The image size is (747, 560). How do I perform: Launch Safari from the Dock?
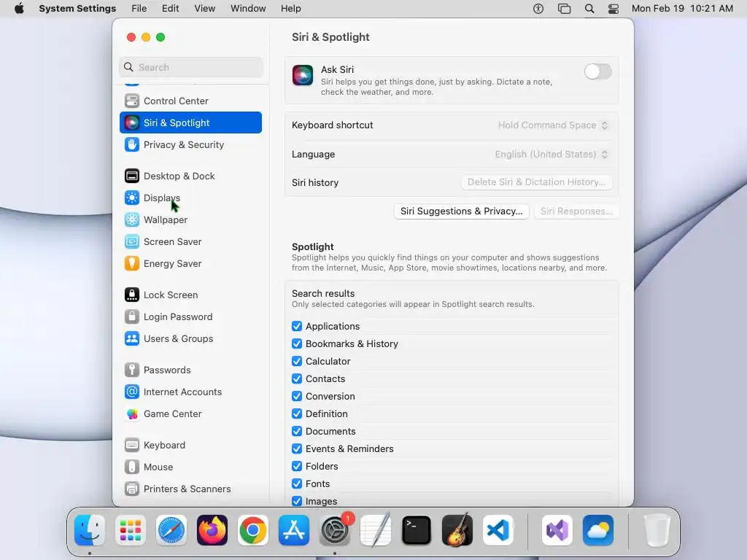pyautogui.click(x=171, y=531)
